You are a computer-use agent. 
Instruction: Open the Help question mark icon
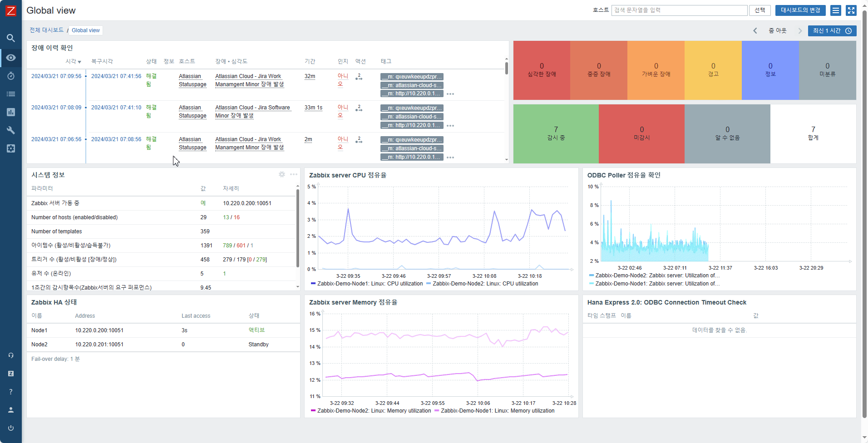[x=11, y=392]
